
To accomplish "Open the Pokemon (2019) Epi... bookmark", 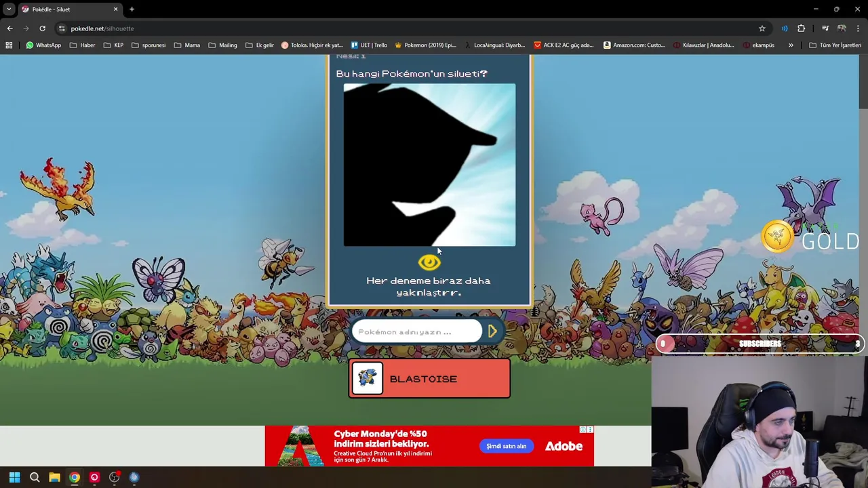I will click(x=425, y=45).
